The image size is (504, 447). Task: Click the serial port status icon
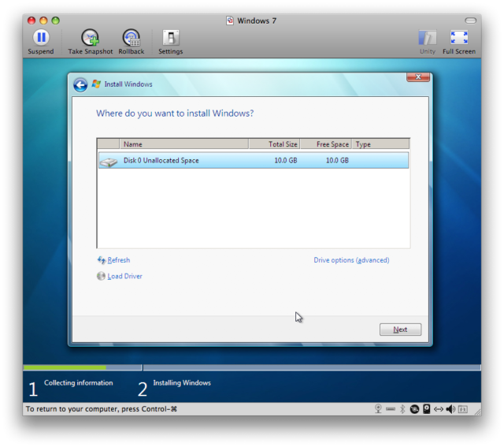pyautogui.click(x=391, y=409)
